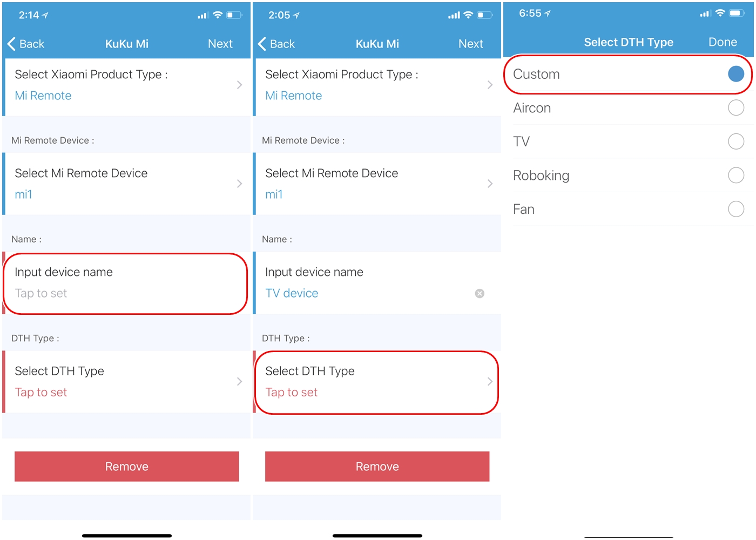This screenshot has height=540, width=756.
Task: Tap the TV device name field
Action: click(377, 283)
